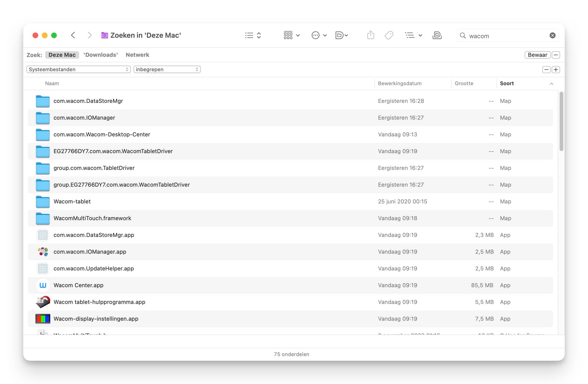Viewport: 588px width, 384px height.
Task: Click the Share icon
Action: pyautogui.click(x=371, y=35)
